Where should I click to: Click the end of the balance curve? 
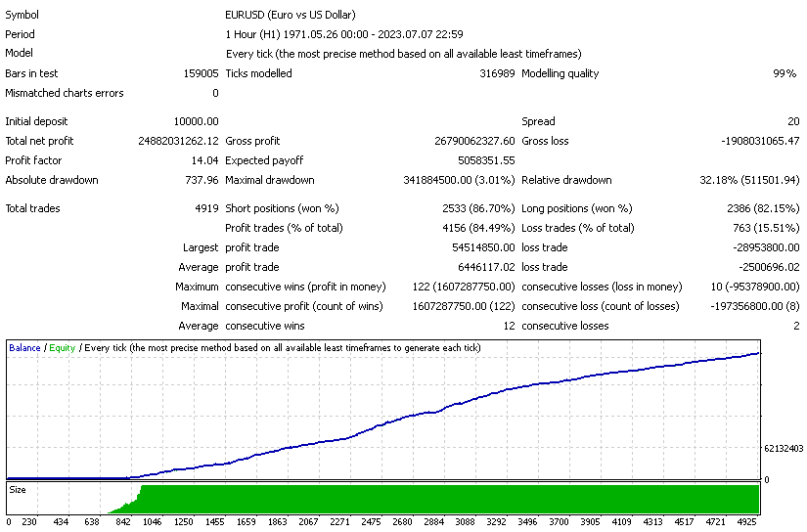758,353
